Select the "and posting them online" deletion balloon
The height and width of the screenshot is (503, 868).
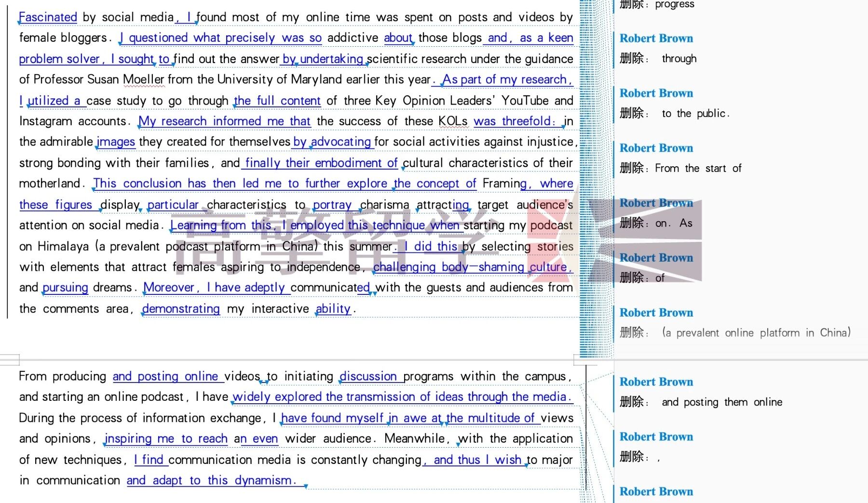pyautogui.click(x=721, y=402)
